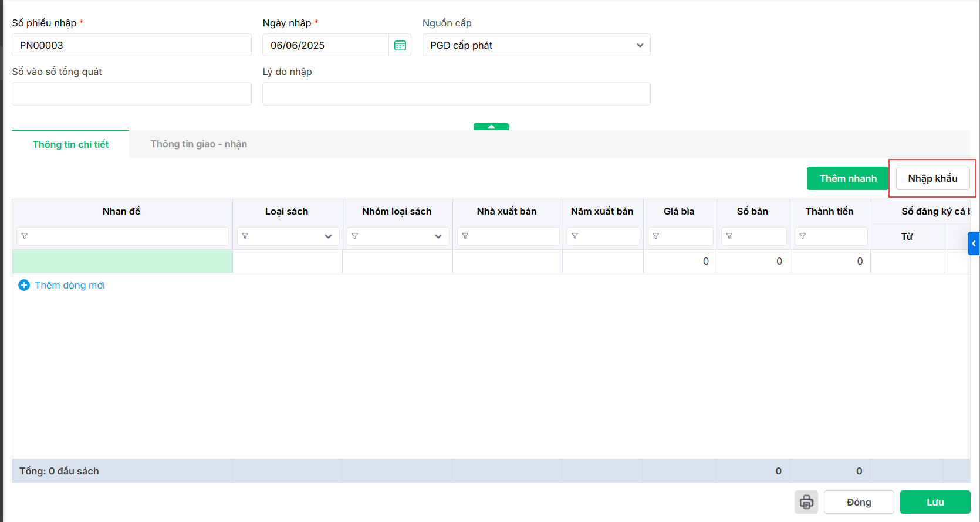Click the Nhập khẩu button

pyautogui.click(x=932, y=178)
